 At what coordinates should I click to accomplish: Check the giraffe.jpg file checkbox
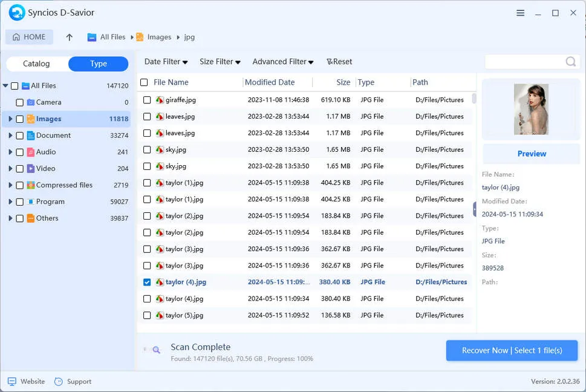(x=147, y=100)
